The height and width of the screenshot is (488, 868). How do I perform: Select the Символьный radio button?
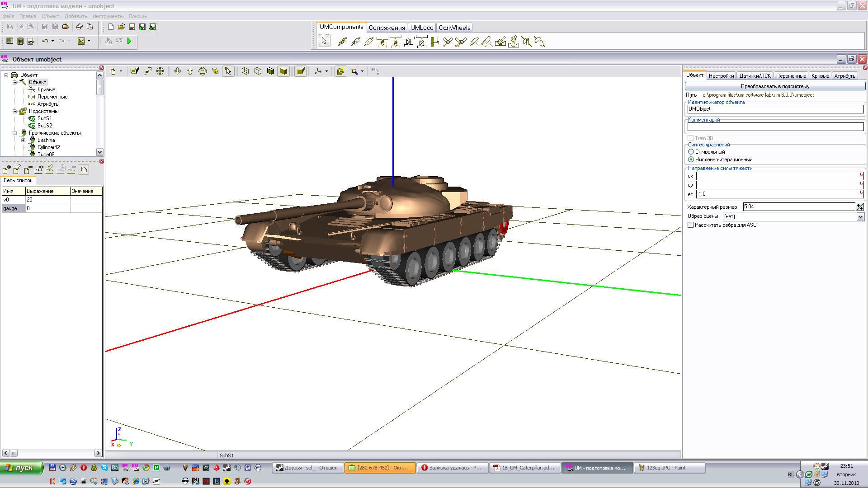pos(691,152)
